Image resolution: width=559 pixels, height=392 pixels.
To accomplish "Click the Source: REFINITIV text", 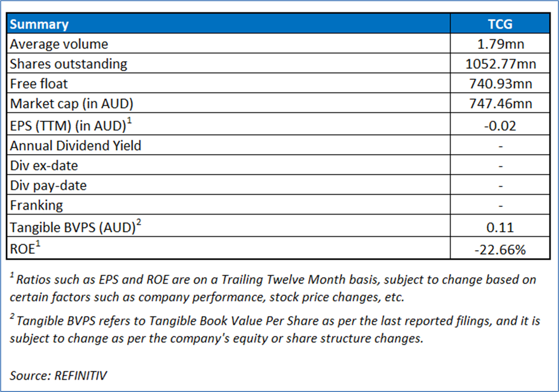I will (x=58, y=375).
